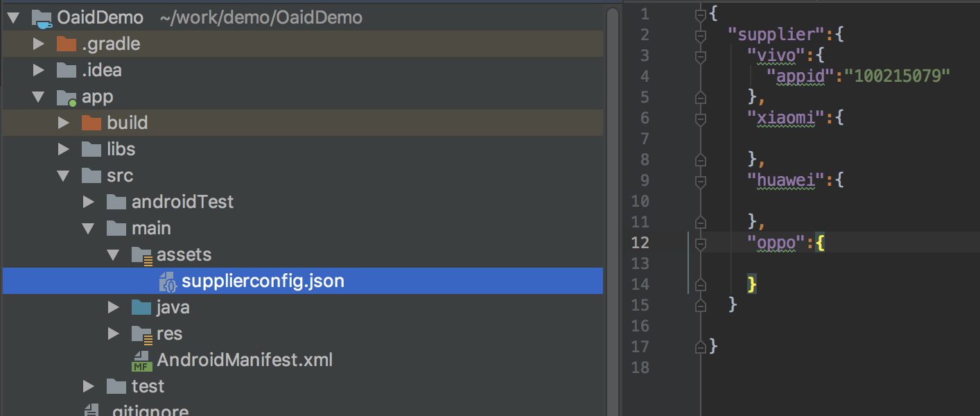Image resolution: width=980 pixels, height=416 pixels.
Task: Click the project tree vertical scrollbar
Action: click(x=612, y=208)
